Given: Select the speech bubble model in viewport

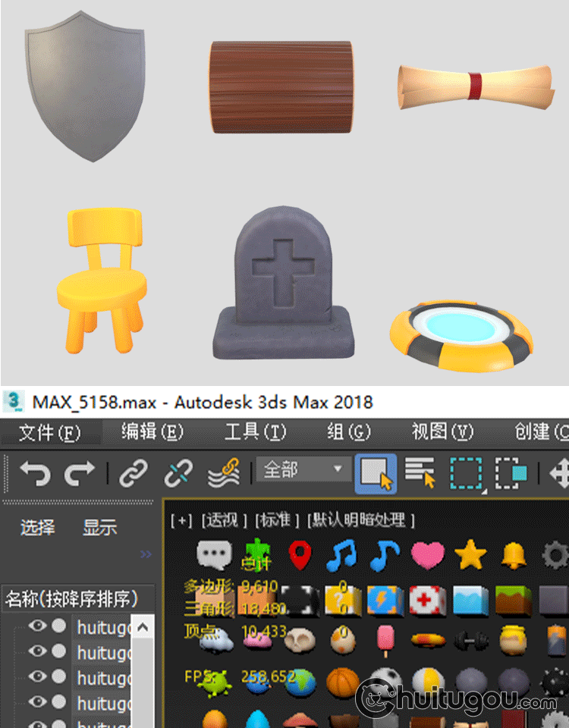Looking at the screenshot, I should tap(215, 554).
